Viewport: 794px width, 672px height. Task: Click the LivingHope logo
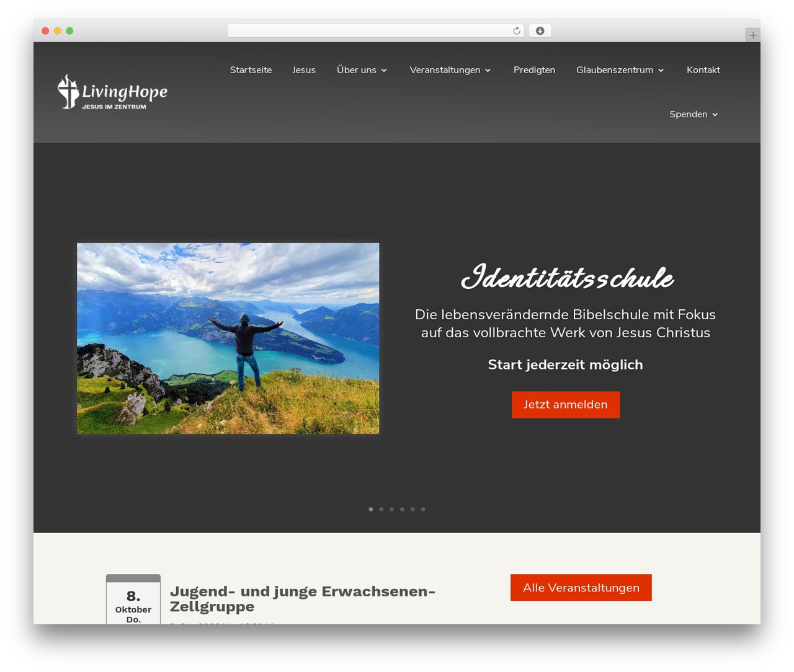112,92
